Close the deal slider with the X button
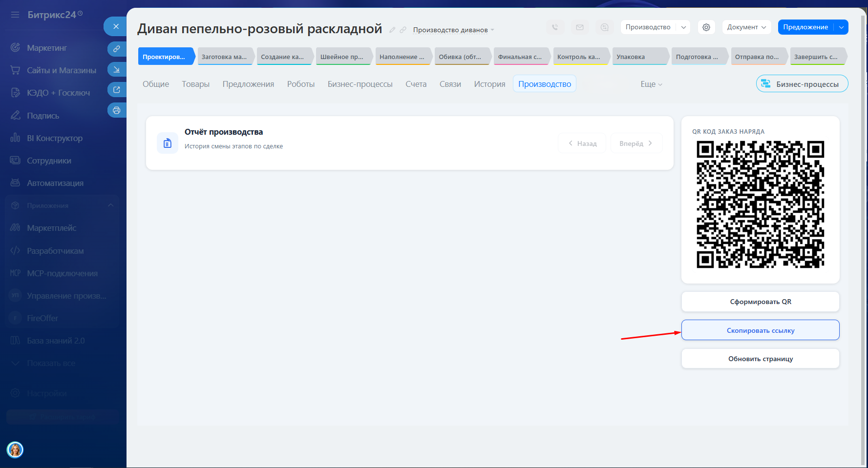The height and width of the screenshot is (468, 868). click(x=116, y=26)
